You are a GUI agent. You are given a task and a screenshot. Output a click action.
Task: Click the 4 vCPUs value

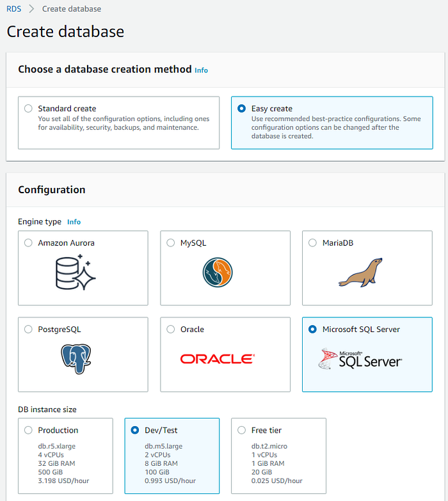pyautogui.click(x=51, y=455)
